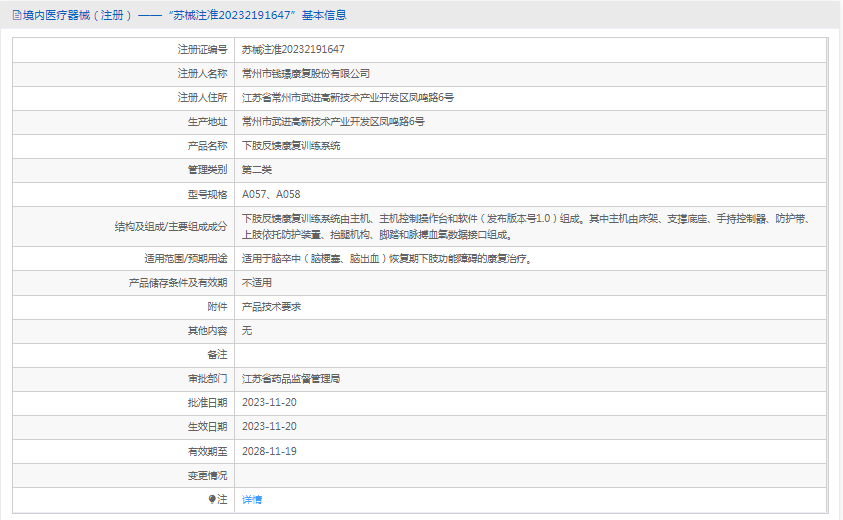Select the 批准日期 value 2023-11-20
Viewport: 843px width, 520px height.
269,403
